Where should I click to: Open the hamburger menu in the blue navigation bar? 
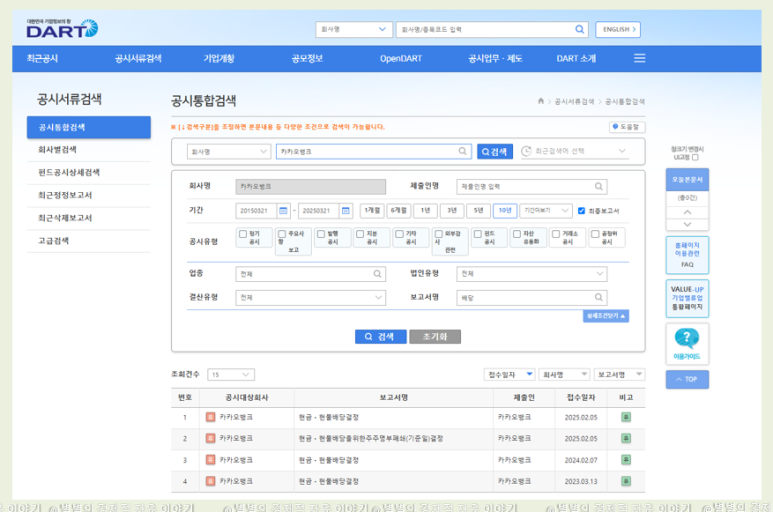click(639, 58)
